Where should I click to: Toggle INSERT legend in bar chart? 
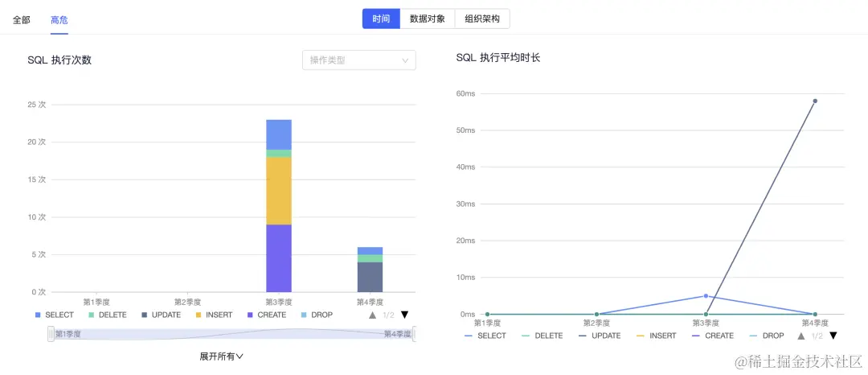[215, 315]
